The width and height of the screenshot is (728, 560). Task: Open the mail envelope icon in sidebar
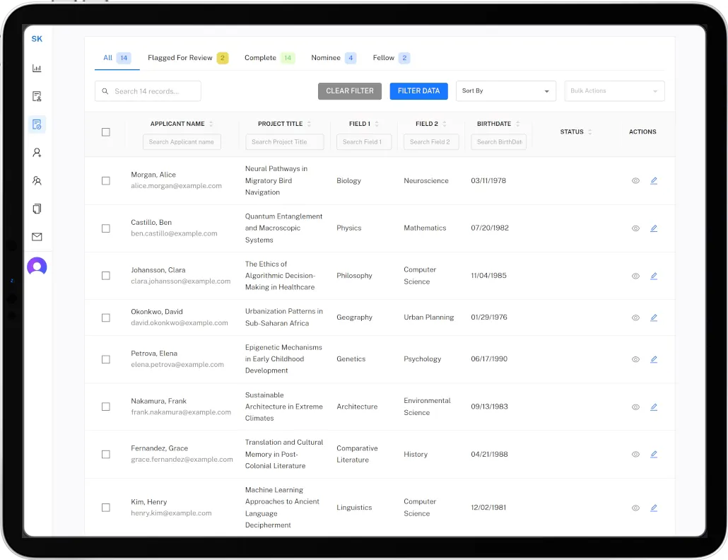pyautogui.click(x=37, y=237)
